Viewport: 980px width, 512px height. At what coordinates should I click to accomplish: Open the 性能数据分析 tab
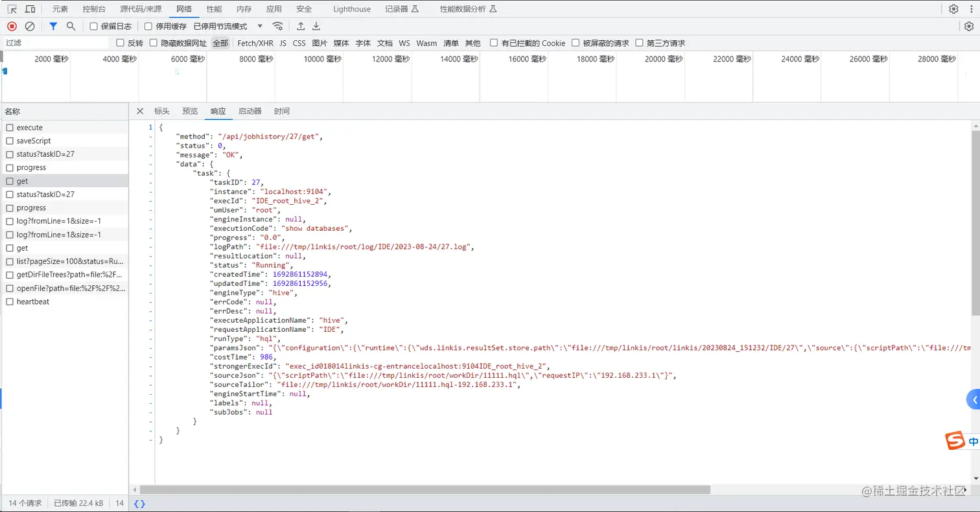(469, 9)
